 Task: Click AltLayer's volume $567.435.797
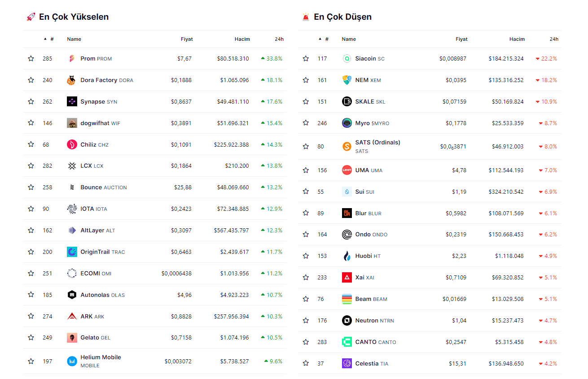tap(231, 231)
